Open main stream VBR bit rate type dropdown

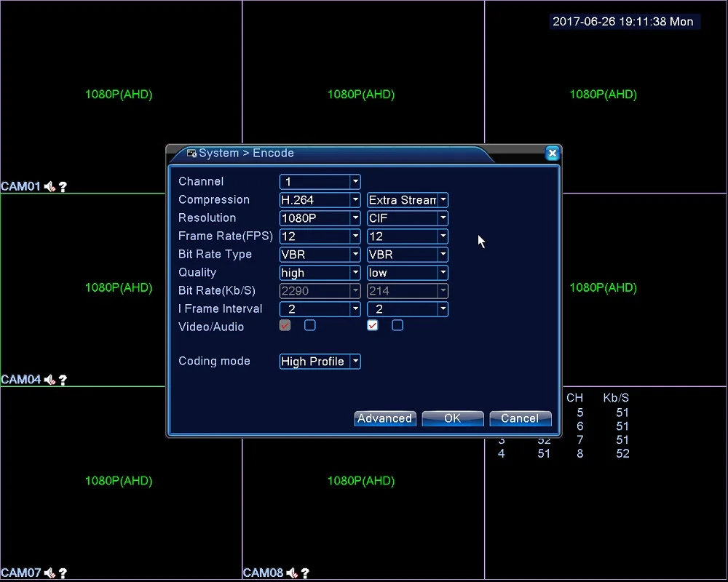pyautogui.click(x=320, y=255)
